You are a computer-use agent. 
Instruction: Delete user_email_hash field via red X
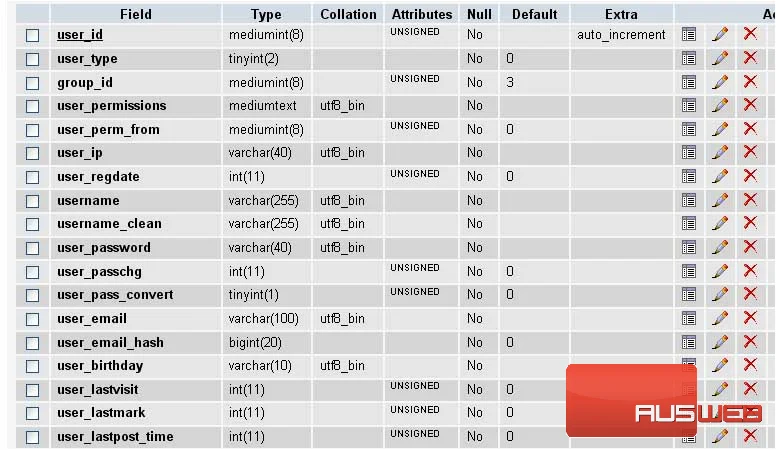pyautogui.click(x=750, y=341)
